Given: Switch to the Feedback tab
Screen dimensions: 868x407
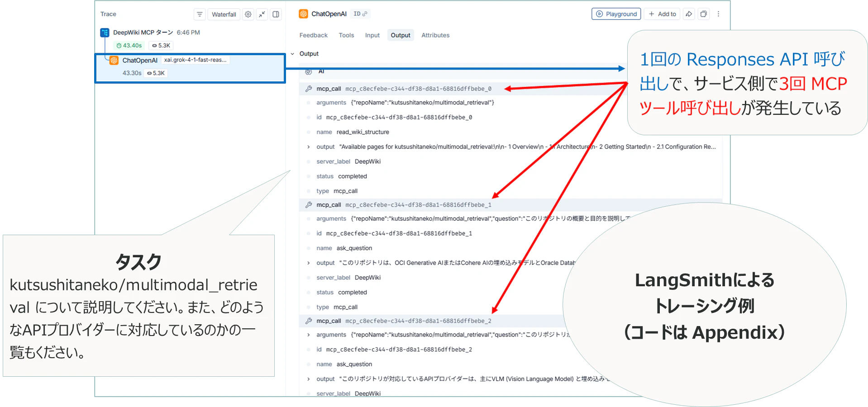Looking at the screenshot, I should coord(314,35).
